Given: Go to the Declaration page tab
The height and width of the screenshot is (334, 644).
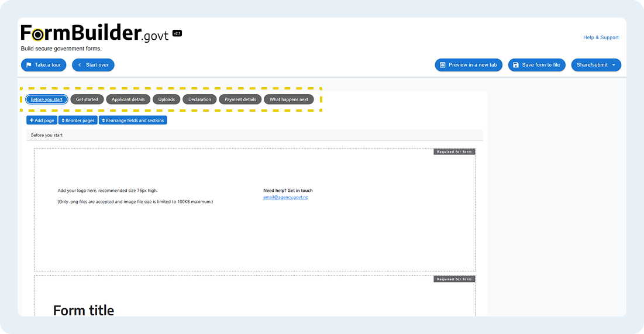Looking at the screenshot, I should click(x=199, y=99).
